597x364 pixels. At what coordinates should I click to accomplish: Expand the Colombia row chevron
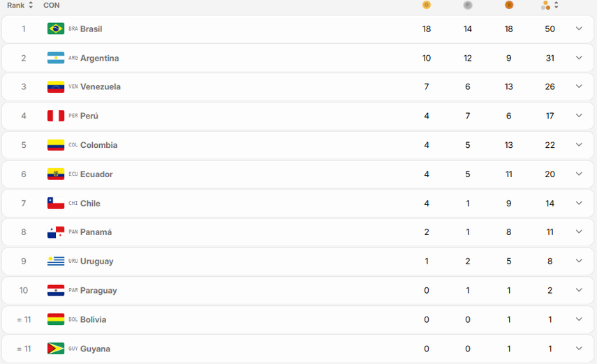tap(579, 145)
